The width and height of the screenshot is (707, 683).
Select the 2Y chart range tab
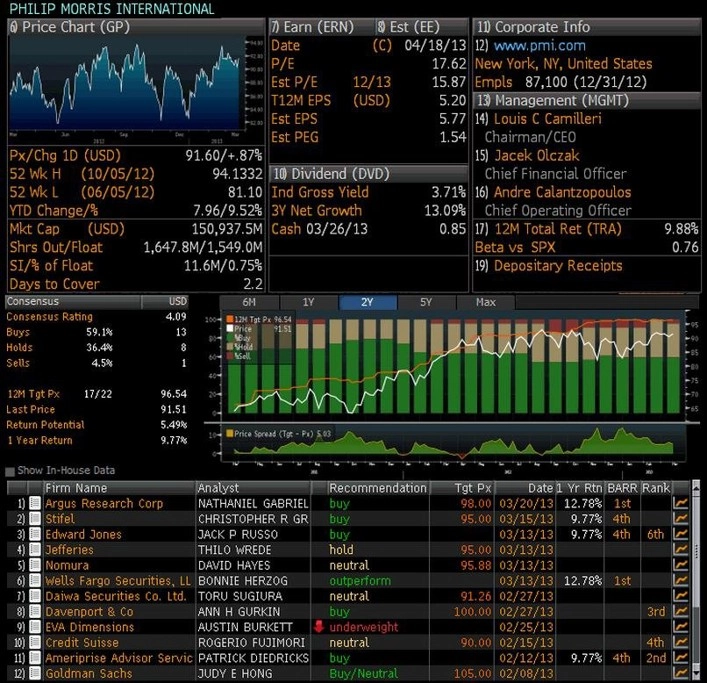(x=367, y=302)
